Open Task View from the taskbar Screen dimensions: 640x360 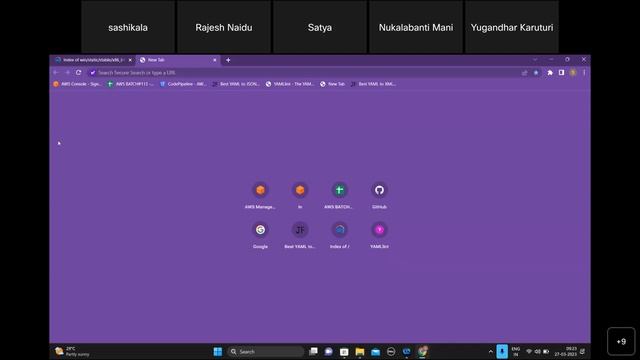[x=313, y=351]
